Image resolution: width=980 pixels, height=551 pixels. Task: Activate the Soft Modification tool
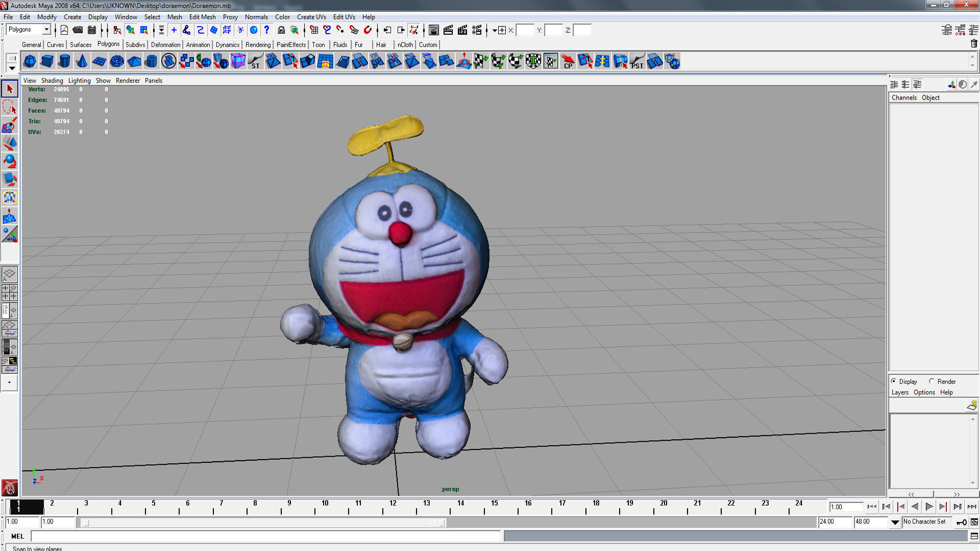(10, 216)
